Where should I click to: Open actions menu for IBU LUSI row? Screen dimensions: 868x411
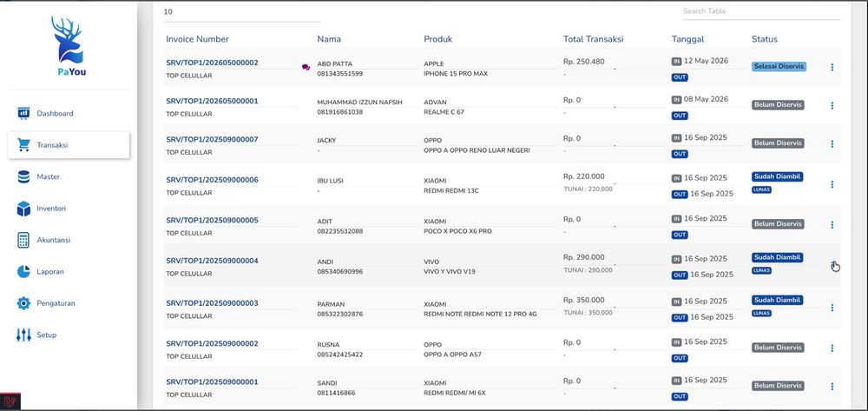pos(832,184)
